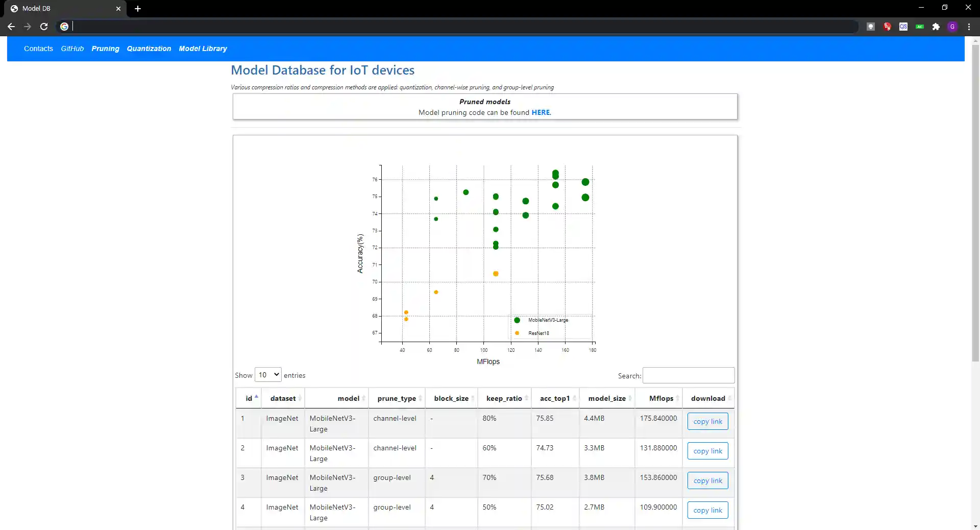Close the Model DB tab
The image size is (980, 530).
tap(118, 9)
